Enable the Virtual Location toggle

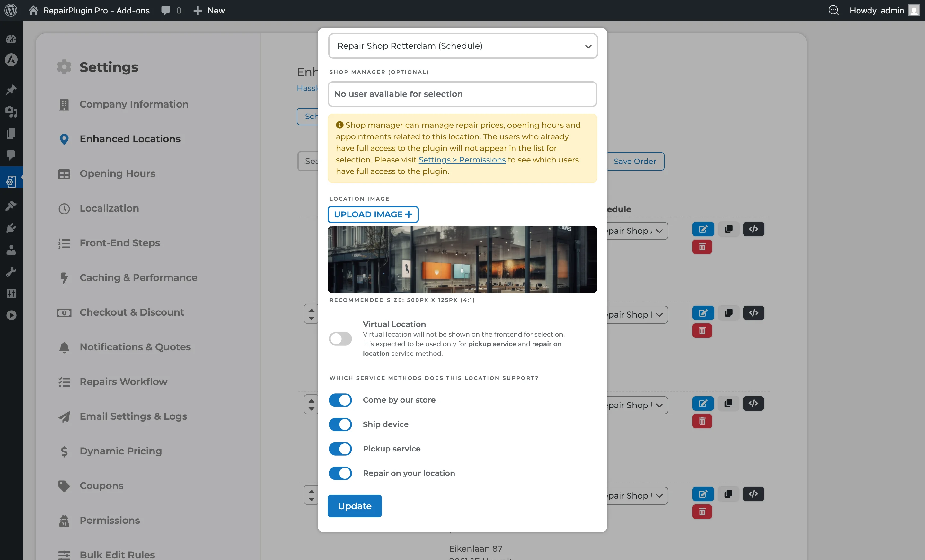pos(340,338)
